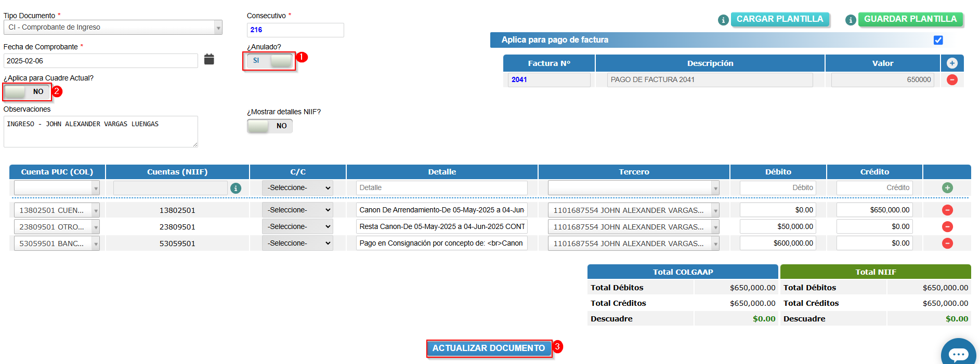Toggle the ¿Mostrar detalles NIIF? switch
This screenshot has width=980, height=364.
click(269, 126)
